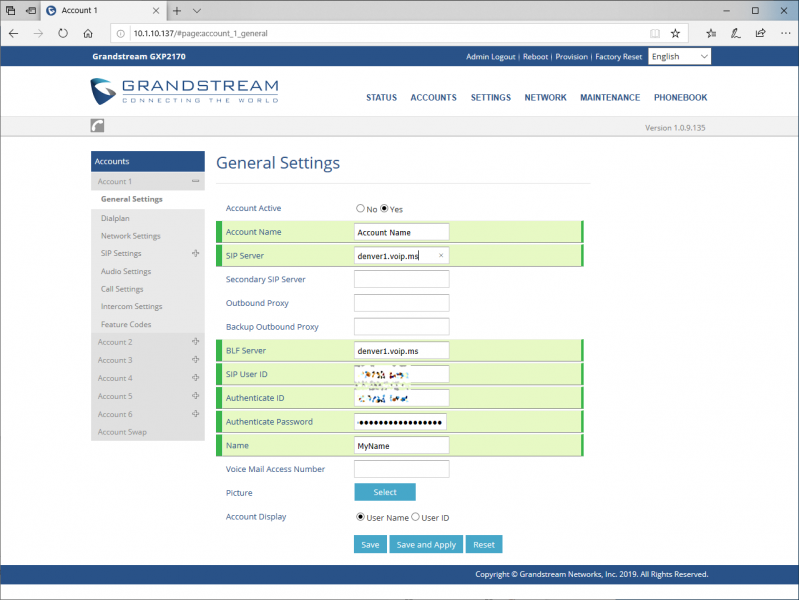Click the Save button
The image size is (799, 600).
[370, 544]
